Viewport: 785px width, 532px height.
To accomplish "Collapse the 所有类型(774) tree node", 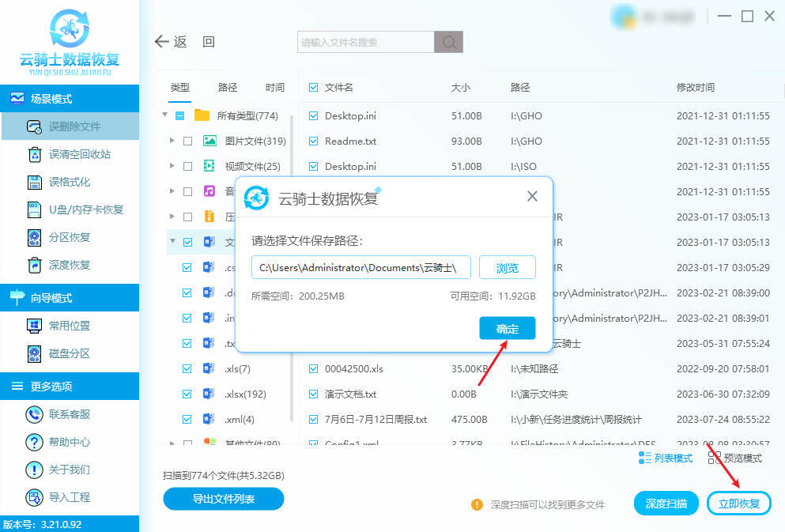I will [x=164, y=115].
